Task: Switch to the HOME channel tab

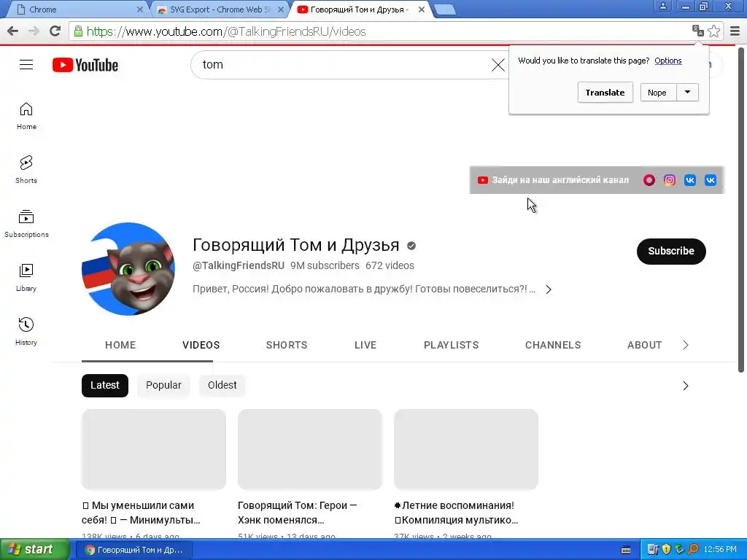Action: (x=120, y=345)
